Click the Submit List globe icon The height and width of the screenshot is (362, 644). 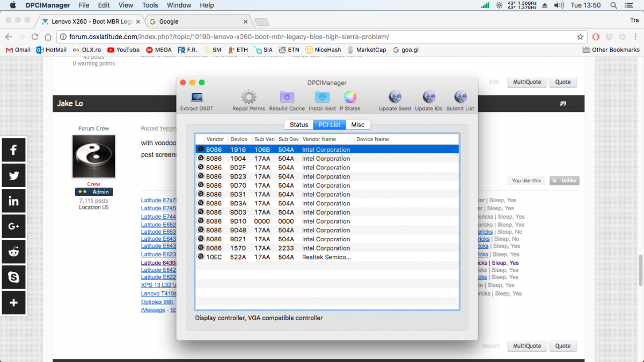click(x=460, y=98)
